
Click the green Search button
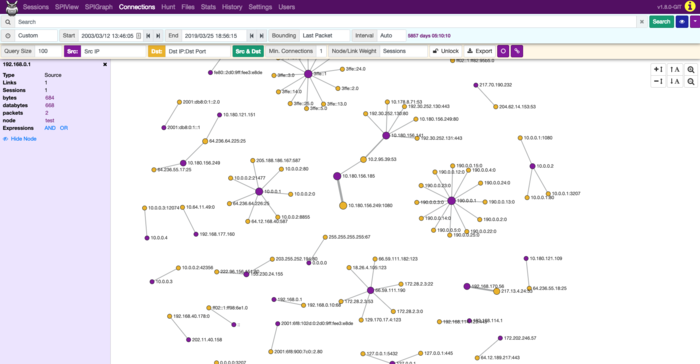coord(661,21)
